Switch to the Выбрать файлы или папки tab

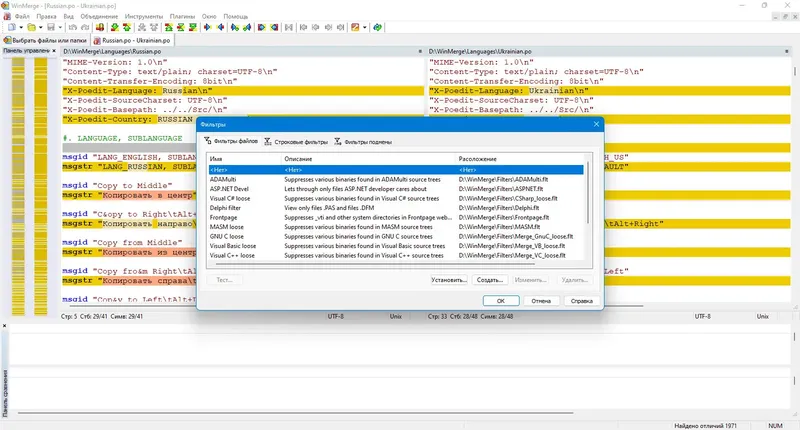(45, 40)
